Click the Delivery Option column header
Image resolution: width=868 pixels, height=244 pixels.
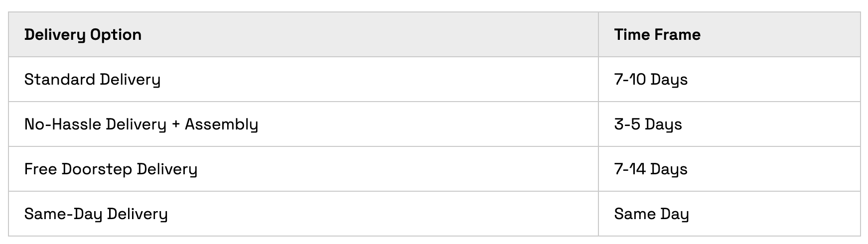click(x=83, y=35)
